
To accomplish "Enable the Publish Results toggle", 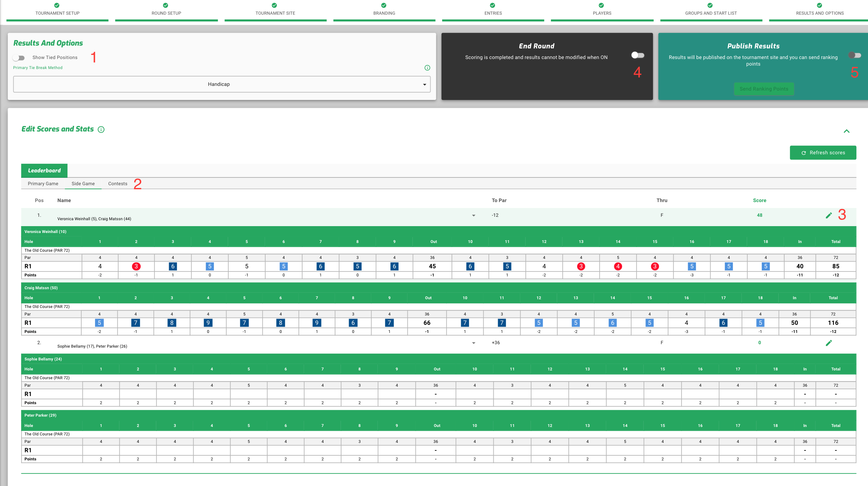I will (x=855, y=55).
